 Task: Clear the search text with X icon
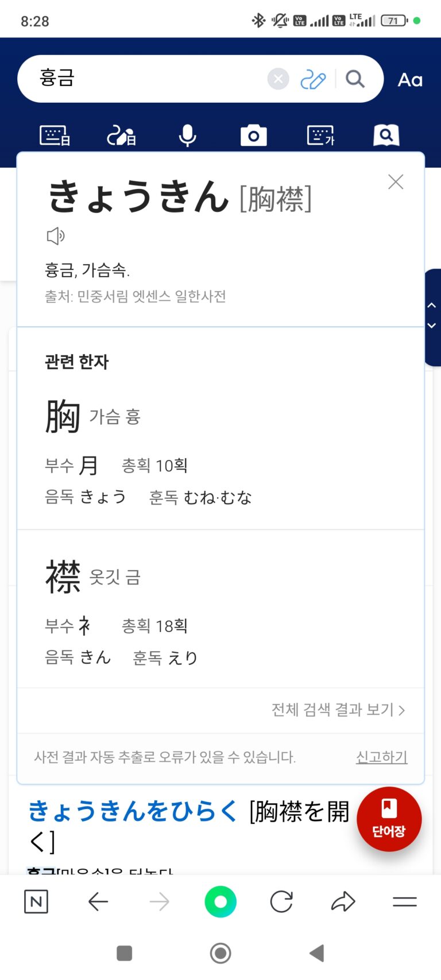pyautogui.click(x=278, y=79)
